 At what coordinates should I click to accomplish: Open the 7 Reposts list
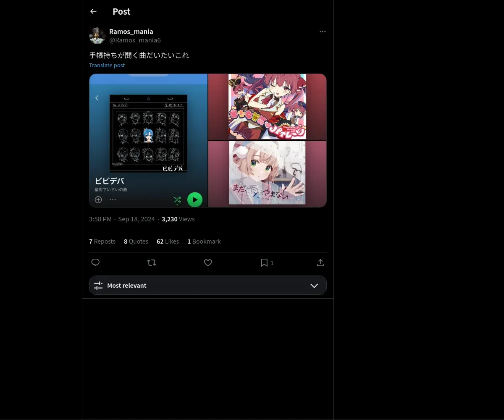coord(102,241)
